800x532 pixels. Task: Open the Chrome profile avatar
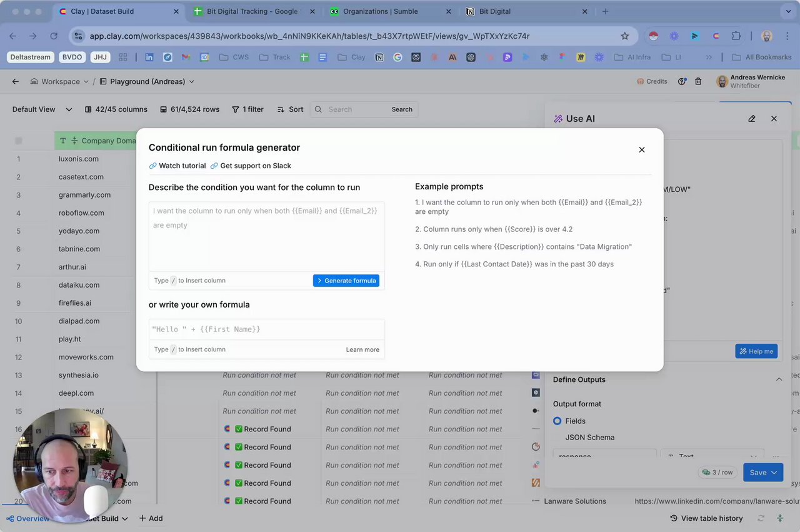(x=767, y=36)
